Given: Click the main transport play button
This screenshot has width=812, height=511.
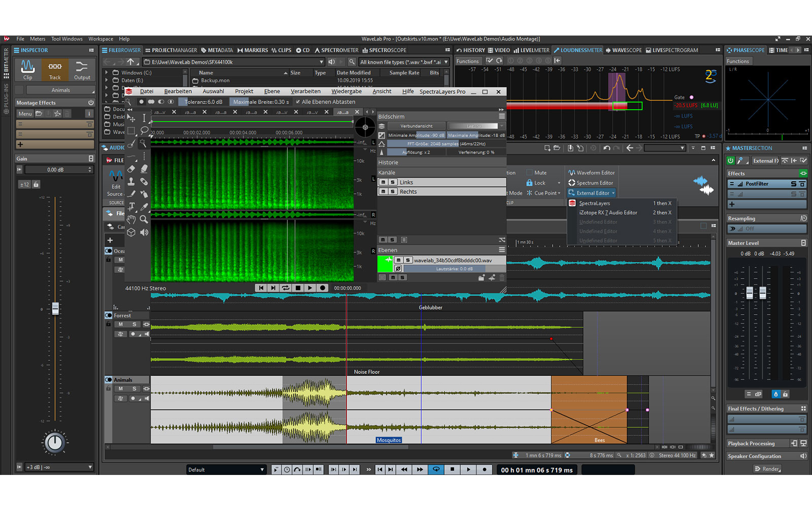Looking at the screenshot, I should click(x=468, y=469).
